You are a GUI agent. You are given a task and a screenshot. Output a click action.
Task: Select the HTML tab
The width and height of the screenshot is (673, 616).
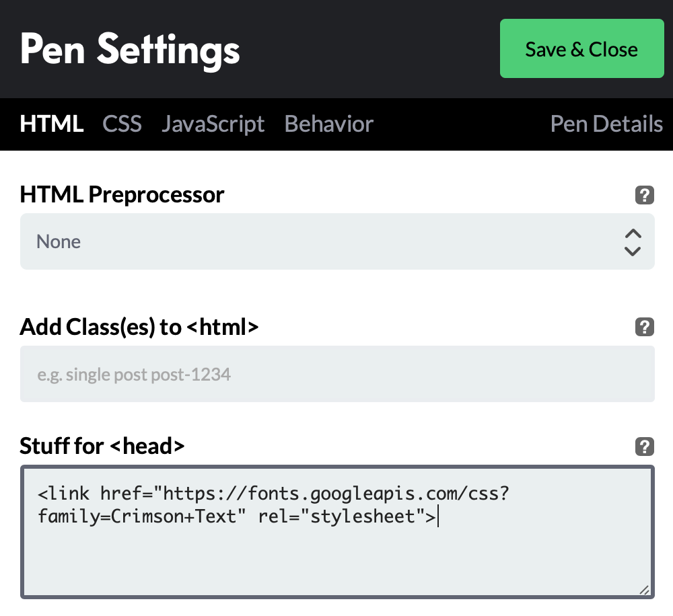coord(52,124)
